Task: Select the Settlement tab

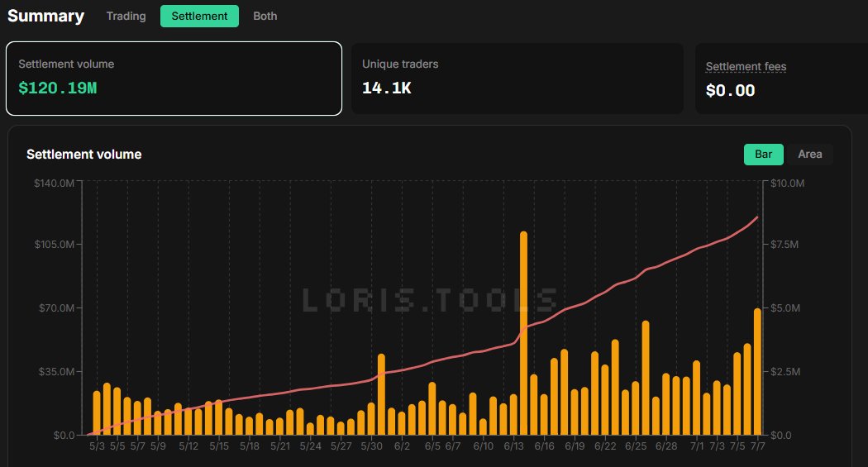Action: pyautogui.click(x=199, y=16)
